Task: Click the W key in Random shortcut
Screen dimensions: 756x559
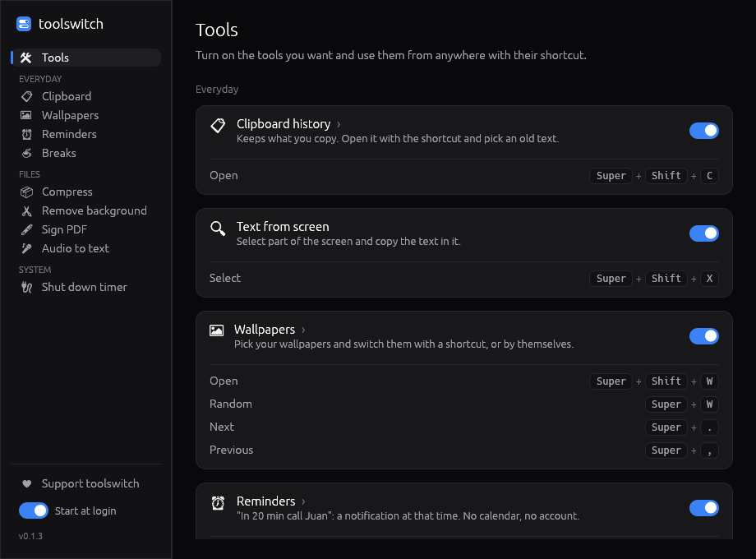Action: 709,404
